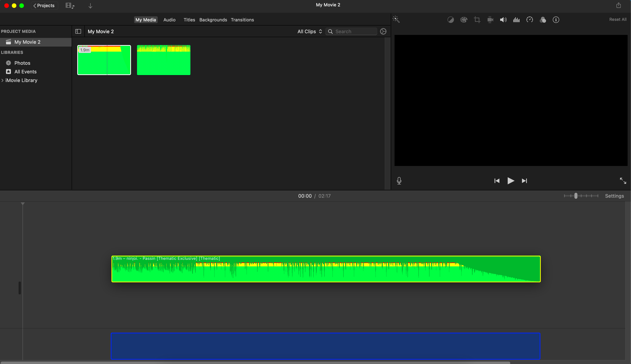Switch to the Audio tab
The image size is (631, 364).
170,20
